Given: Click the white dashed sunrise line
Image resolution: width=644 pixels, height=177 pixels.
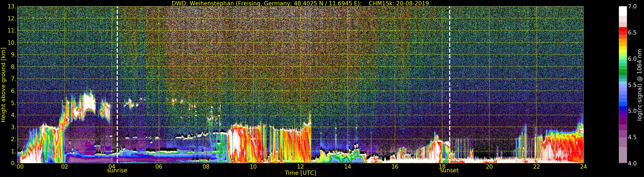Looking at the screenshot, I should pos(117,85).
